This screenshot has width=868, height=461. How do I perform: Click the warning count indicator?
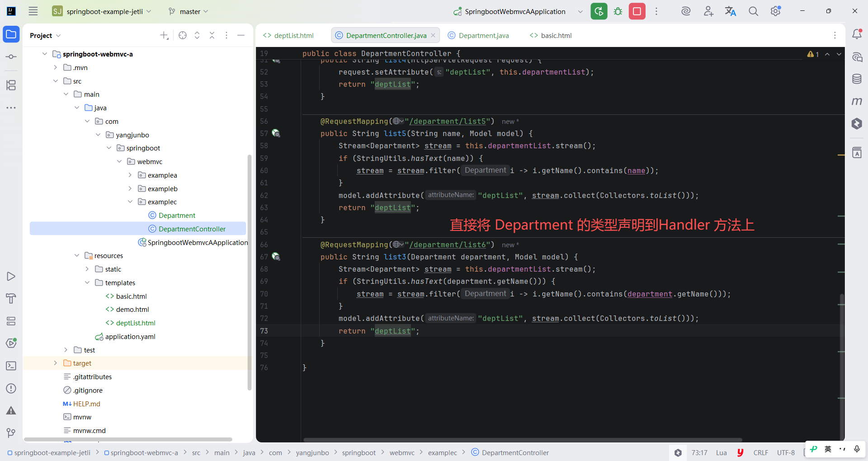pos(813,54)
